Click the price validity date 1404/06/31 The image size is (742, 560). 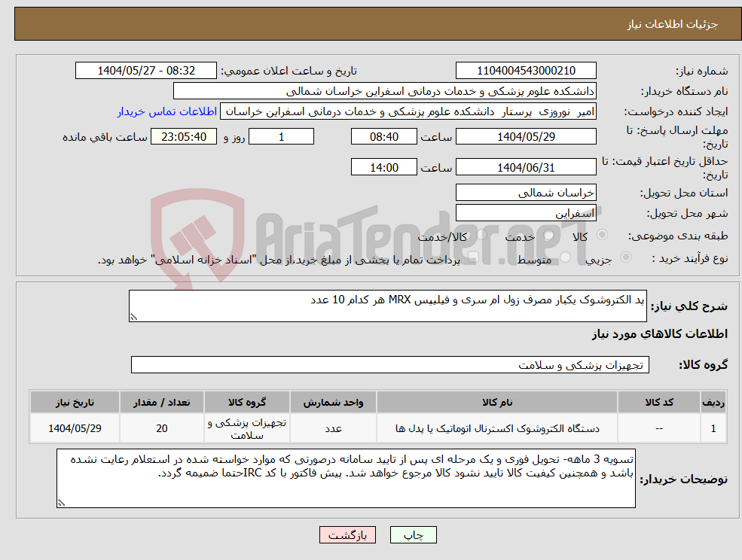pos(526,167)
